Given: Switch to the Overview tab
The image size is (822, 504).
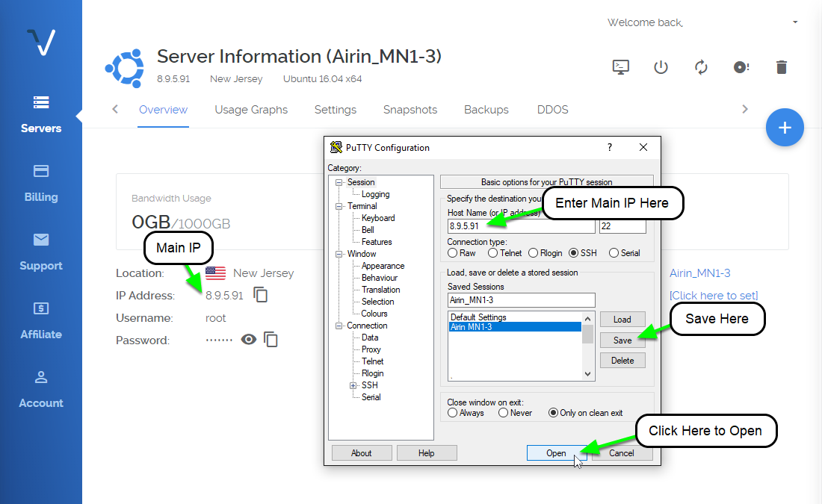Looking at the screenshot, I should tap(163, 110).
